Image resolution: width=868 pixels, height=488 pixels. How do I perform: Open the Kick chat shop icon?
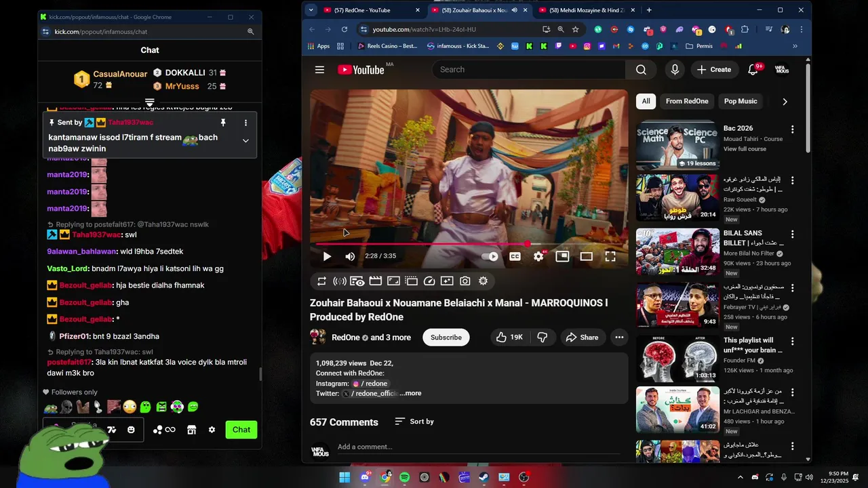tap(191, 430)
